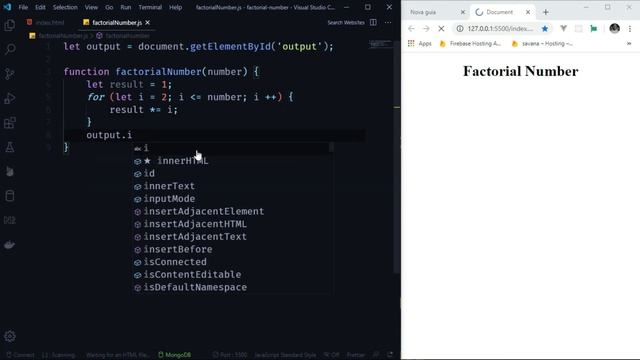Open a new tab in Chrome
The height and width of the screenshot is (360, 640).
coord(546,12)
